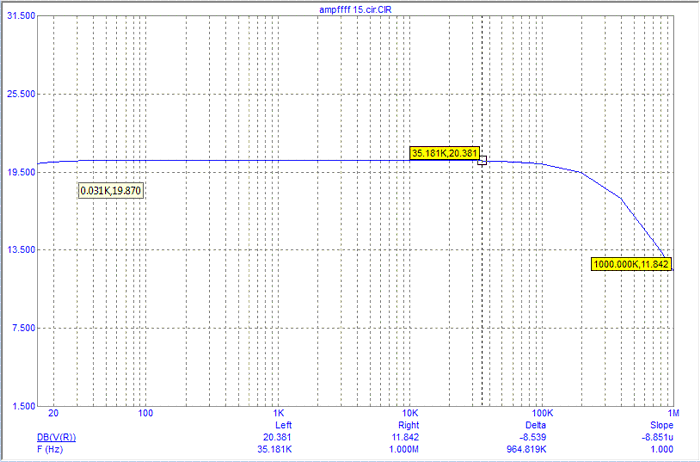Click the cursor marker box on the curve
Screen dimensions: 700x462
click(482, 160)
